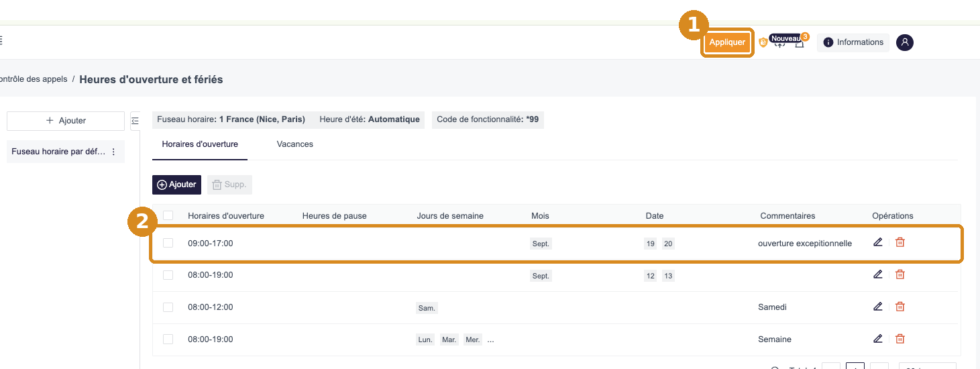
Task: Edit the 09:00-17:00 ouverture exceptionnelle row
Action: click(878, 242)
